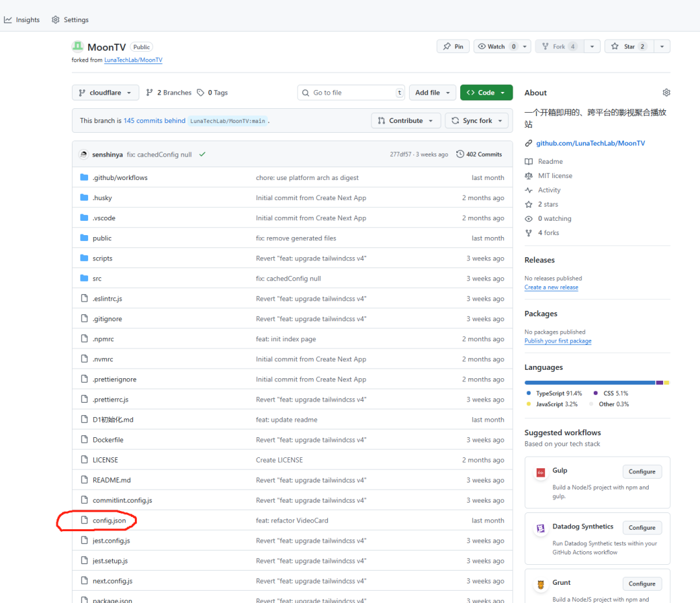The height and width of the screenshot is (603, 700).
Task: Open the cloudflare branch dropdown
Action: 105,93
